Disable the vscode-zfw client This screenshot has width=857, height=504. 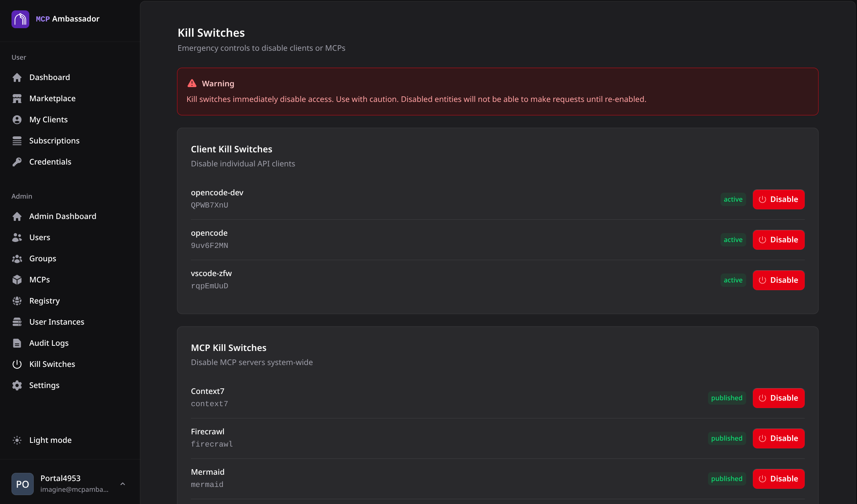(x=778, y=280)
